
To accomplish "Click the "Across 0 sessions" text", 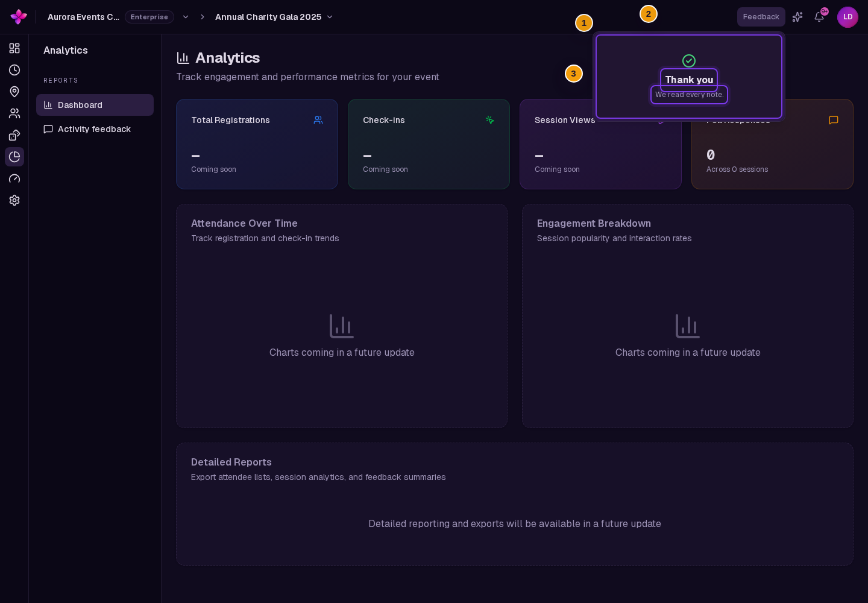I will coord(737,169).
